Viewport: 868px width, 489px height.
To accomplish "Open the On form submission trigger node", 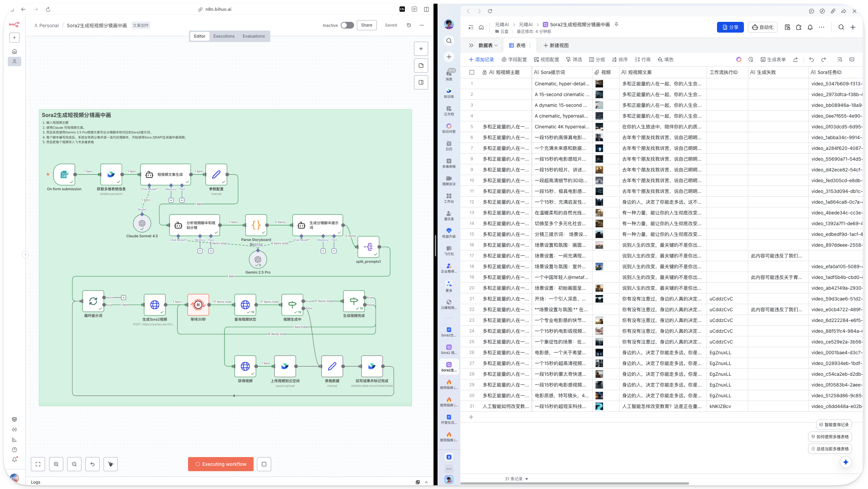I will 64,174.
